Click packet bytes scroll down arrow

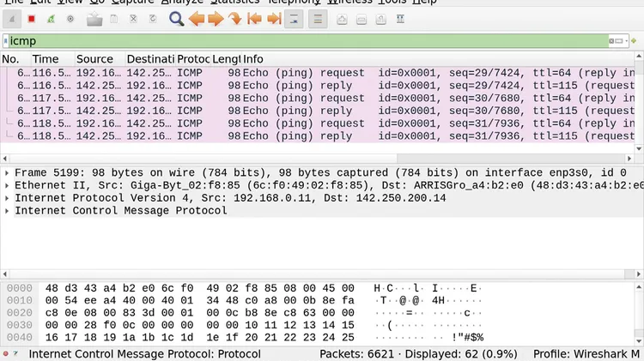click(x=639, y=341)
